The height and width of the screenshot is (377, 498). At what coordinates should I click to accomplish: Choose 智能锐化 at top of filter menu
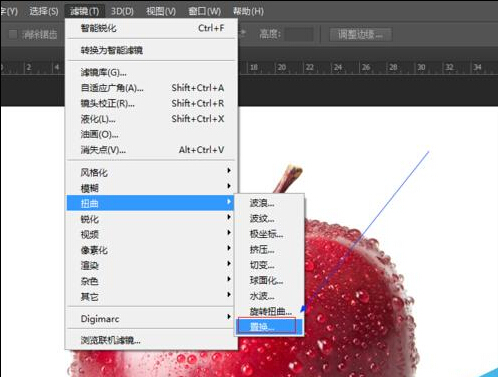[152, 28]
